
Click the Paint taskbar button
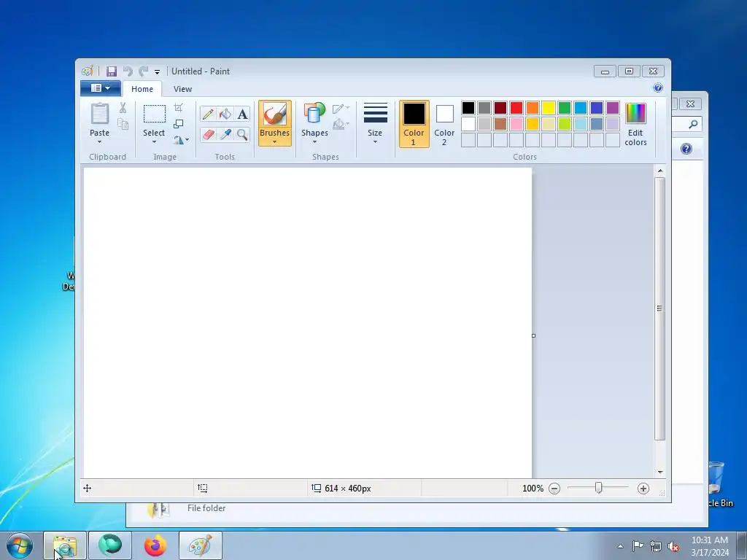(201, 545)
